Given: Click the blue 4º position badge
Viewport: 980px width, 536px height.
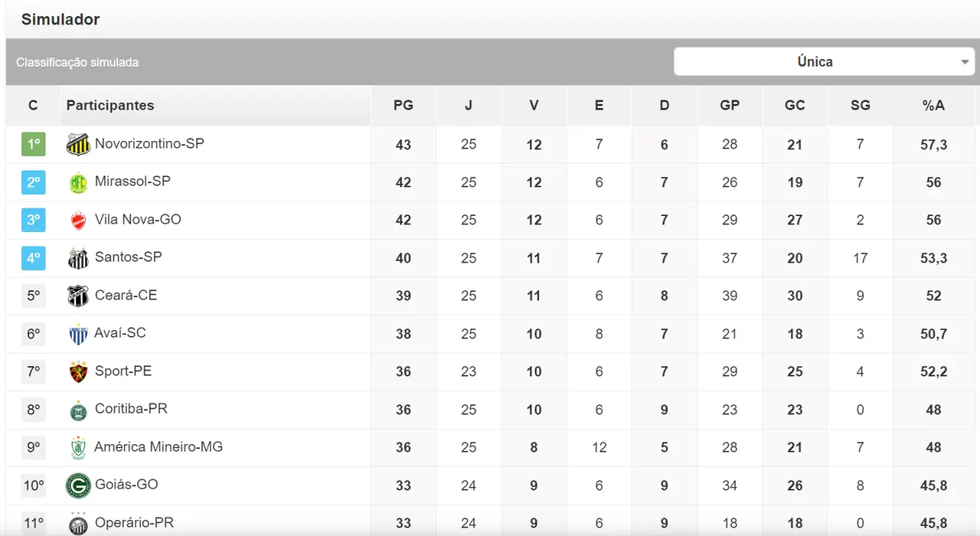Looking at the screenshot, I should coord(33,258).
